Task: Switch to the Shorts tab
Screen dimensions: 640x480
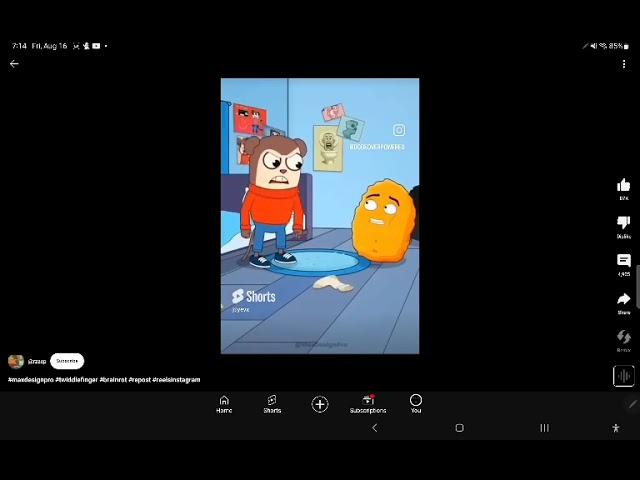Action: point(272,404)
